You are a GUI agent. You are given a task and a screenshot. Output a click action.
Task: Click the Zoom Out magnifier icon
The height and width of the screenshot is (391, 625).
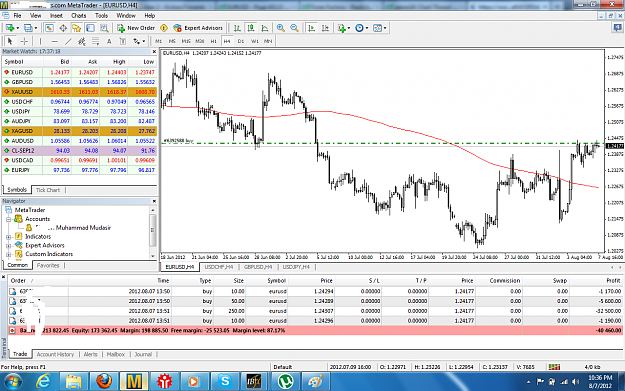[294, 28]
